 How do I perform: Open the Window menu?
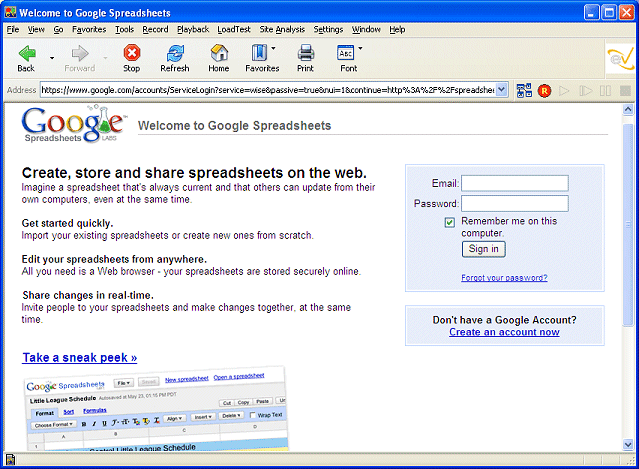tap(366, 29)
